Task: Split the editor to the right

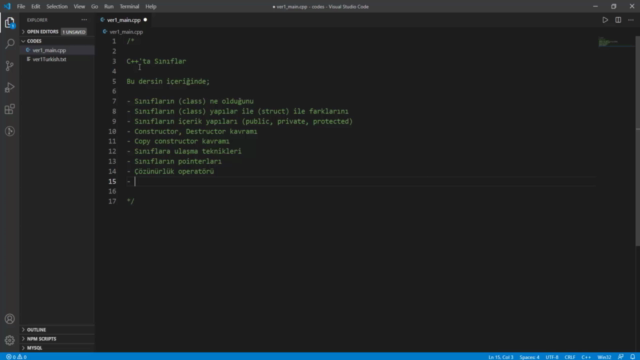Action: click(x=618, y=20)
